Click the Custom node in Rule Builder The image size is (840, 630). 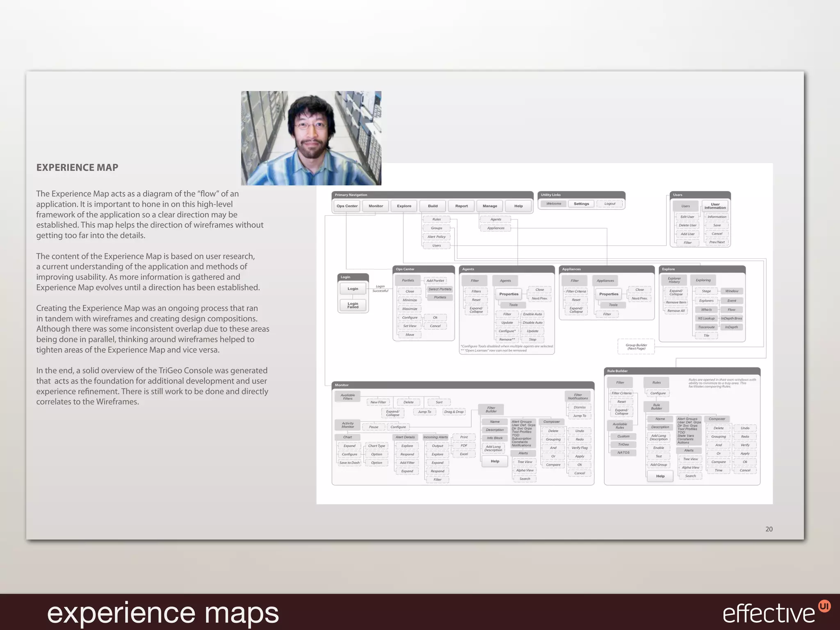[x=623, y=436]
